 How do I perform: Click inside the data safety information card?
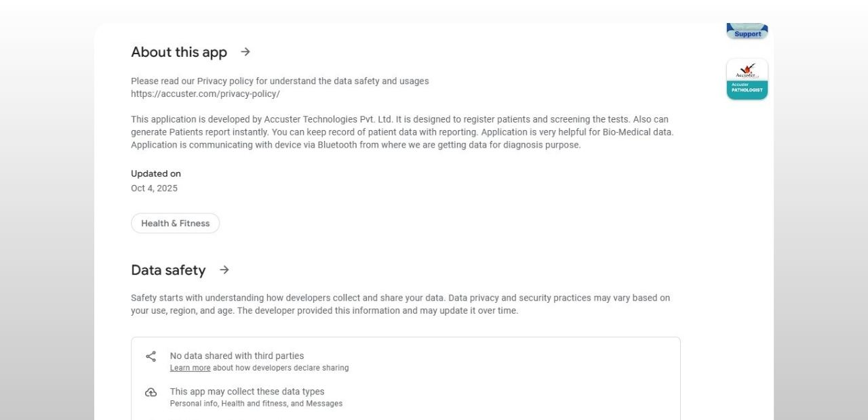point(406,376)
